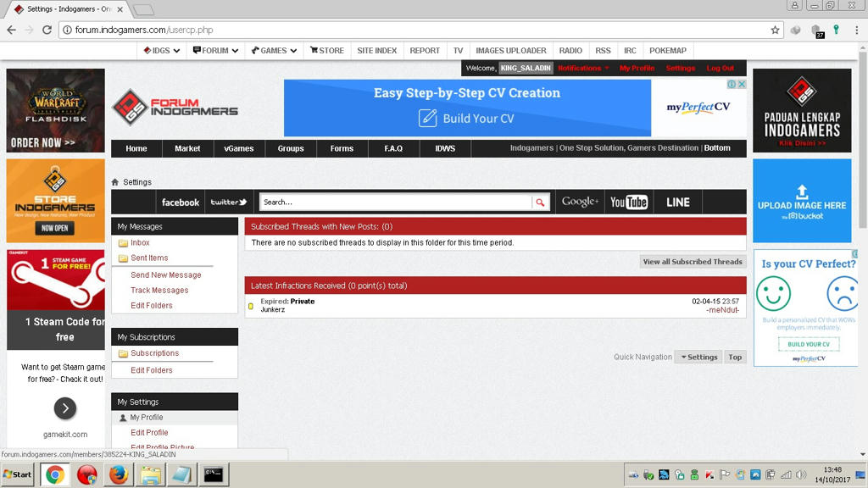Select the Home navigation tab

136,148
